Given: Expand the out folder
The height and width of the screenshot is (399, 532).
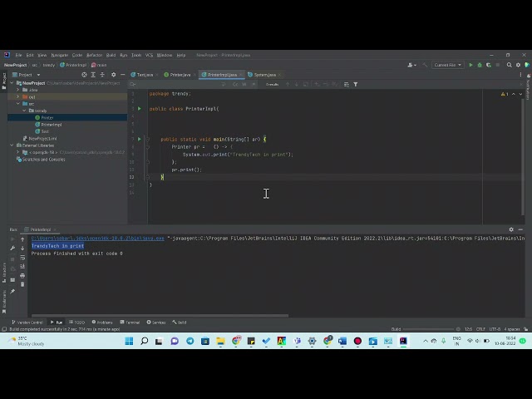Looking at the screenshot, I should click(18, 97).
